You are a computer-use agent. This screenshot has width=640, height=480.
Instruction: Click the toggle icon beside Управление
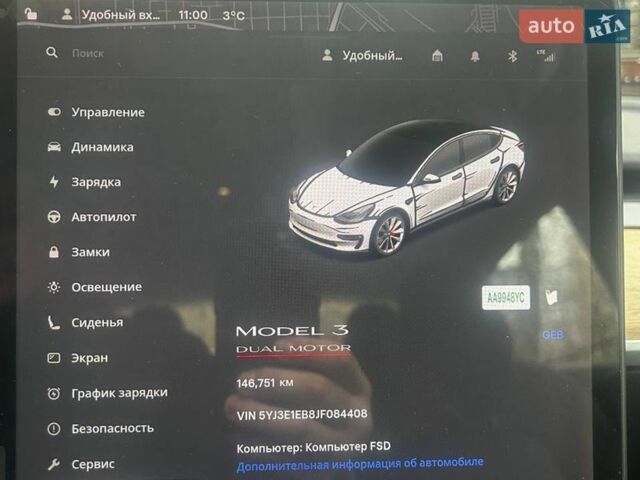pyautogui.click(x=54, y=112)
